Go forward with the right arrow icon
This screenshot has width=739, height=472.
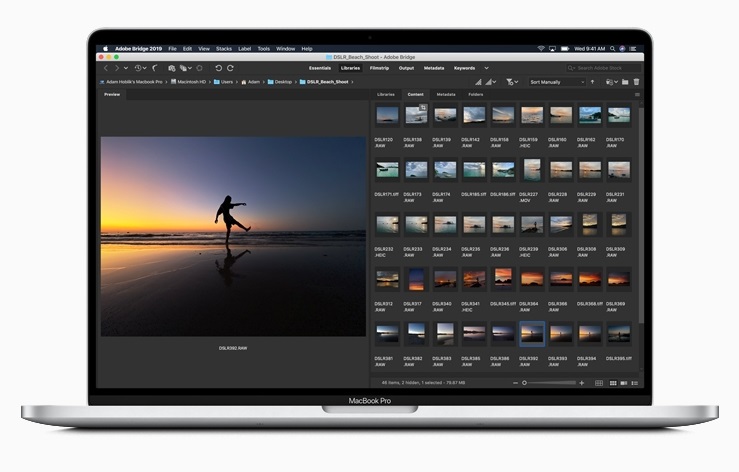116,68
